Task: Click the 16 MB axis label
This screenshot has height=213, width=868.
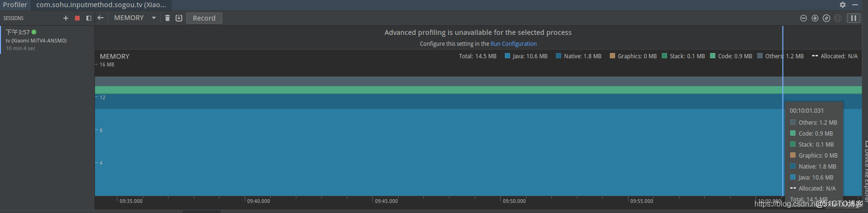Action: click(x=107, y=64)
